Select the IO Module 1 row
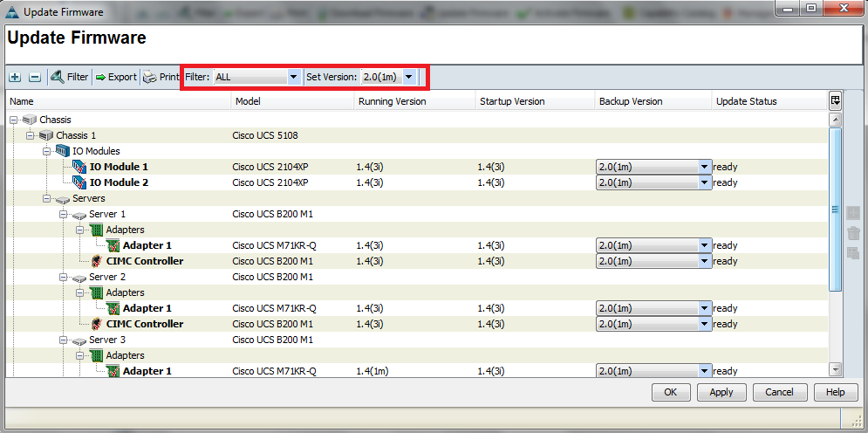Screen dimensions: 868x433 119,167
